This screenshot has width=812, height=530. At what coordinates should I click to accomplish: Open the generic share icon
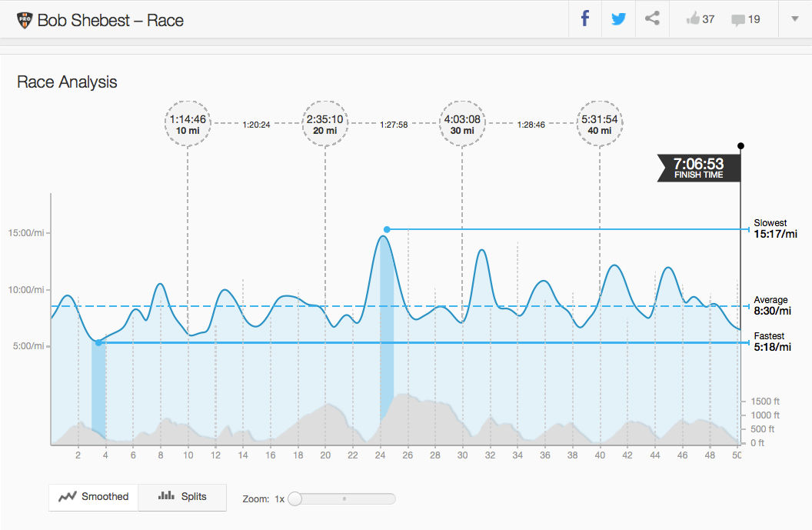[x=652, y=19]
